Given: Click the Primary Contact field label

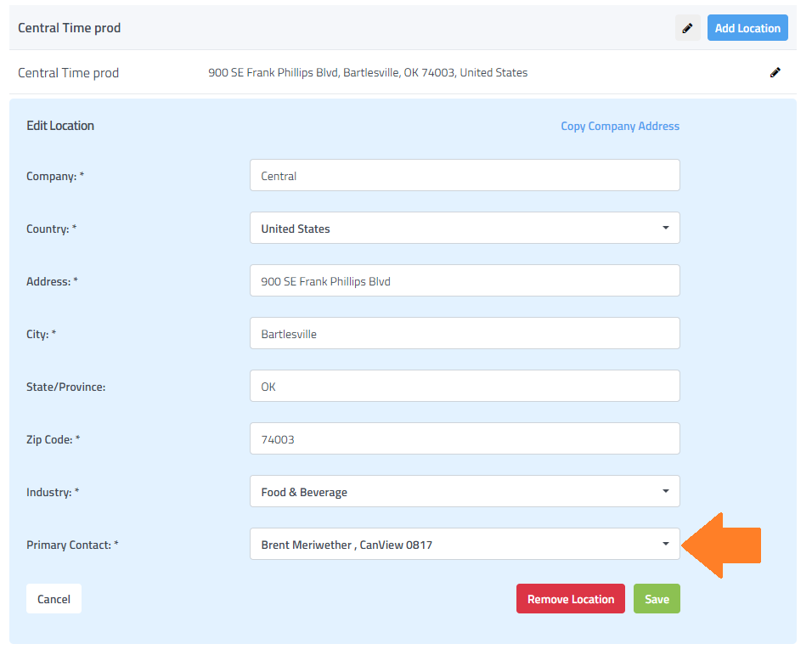Looking at the screenshot, I should [72, 545].
